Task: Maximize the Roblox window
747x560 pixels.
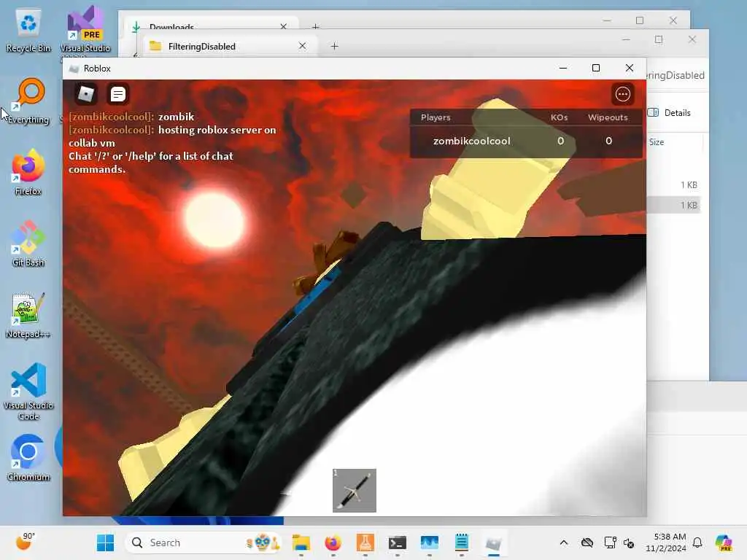Action: click(595, 68)
